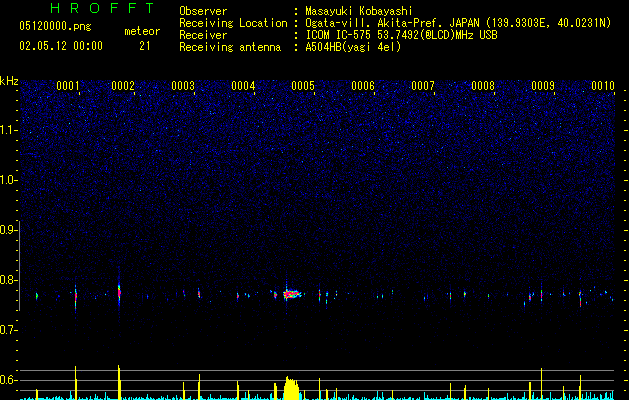Click the 1.1 kHz axis label
Image resolution: width=629 pixels, height=400 pixels.
8,130
